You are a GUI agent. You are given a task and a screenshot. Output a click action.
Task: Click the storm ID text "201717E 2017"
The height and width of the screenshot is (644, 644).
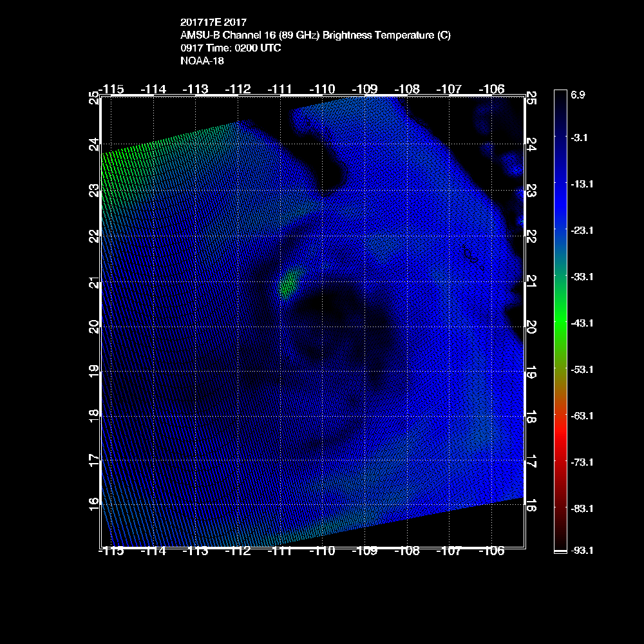[x=213, y=22]
